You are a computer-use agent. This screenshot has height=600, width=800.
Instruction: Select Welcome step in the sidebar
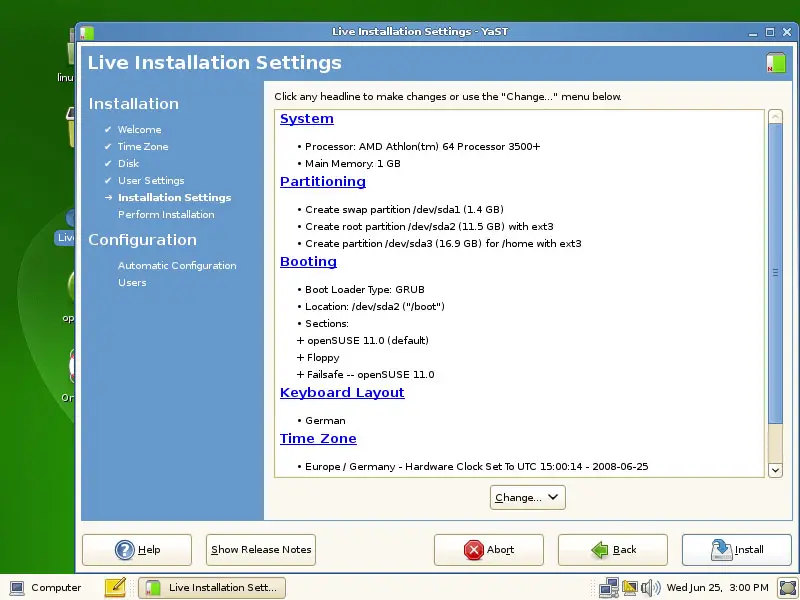point(139,130)
